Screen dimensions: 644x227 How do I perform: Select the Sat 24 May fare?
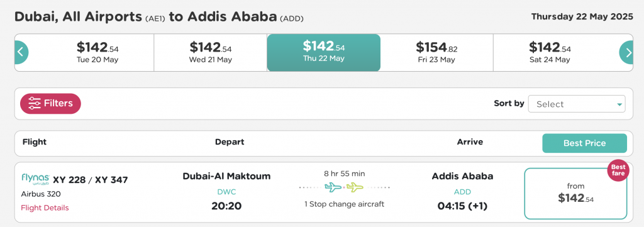[550, 53]
